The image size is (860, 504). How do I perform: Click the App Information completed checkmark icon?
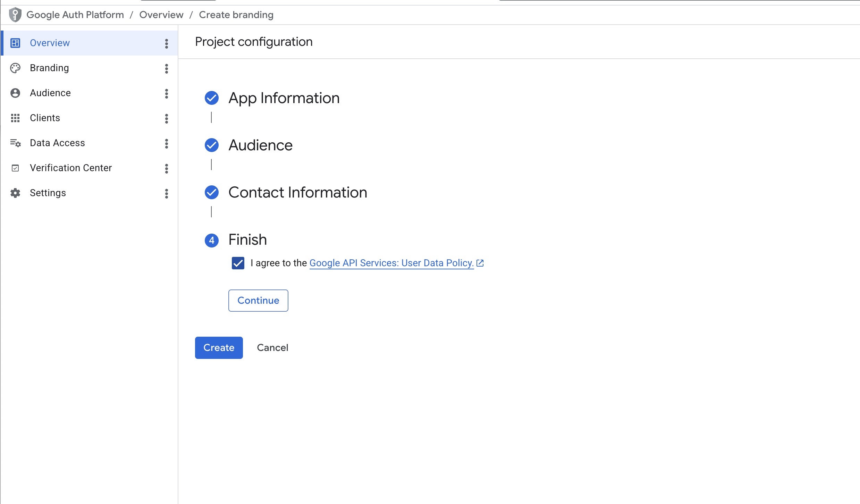(212, 98)
